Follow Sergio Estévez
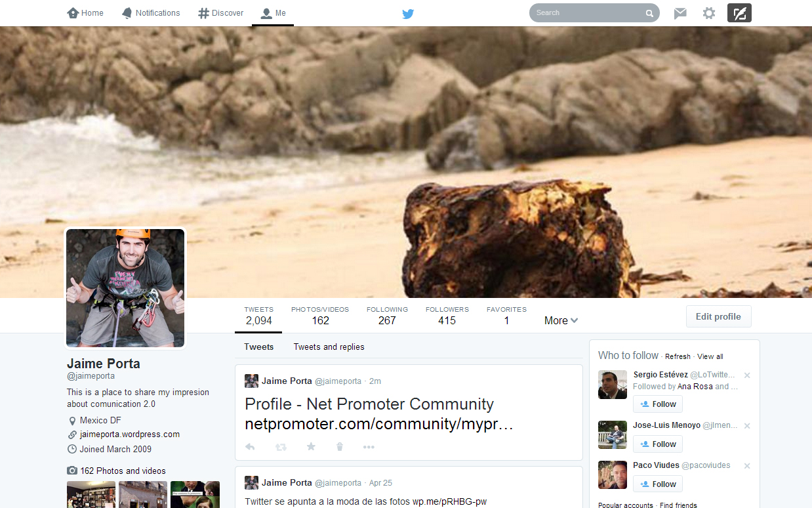812x508 pixels. (x=658, y=404)
